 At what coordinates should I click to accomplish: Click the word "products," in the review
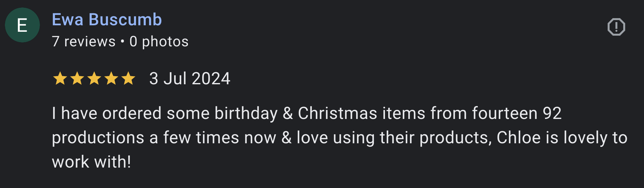pos(455,138)
